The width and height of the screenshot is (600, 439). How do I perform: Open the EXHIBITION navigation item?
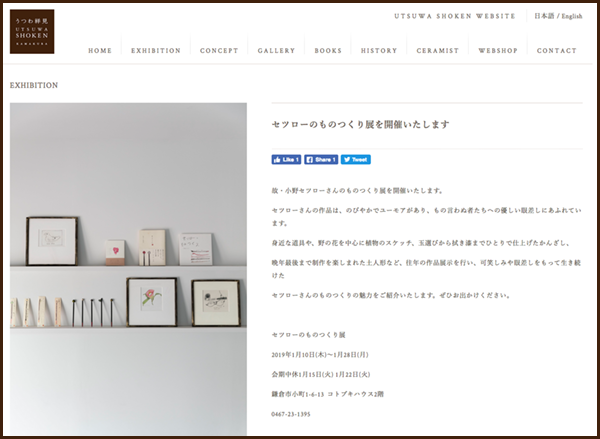(x=156, y=51)
